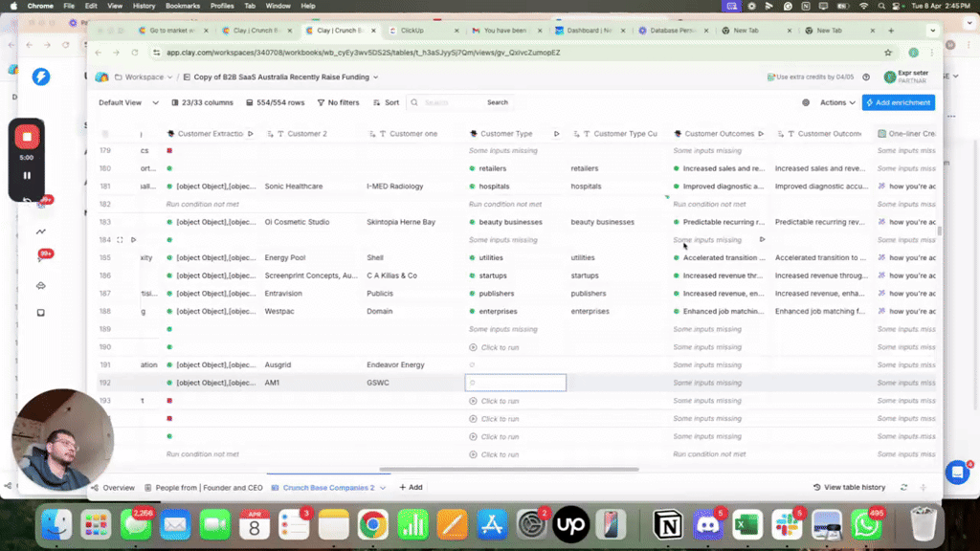The image size is (980, 551).
Task: Click the status indicator in row 180
Action: [169, 168]
